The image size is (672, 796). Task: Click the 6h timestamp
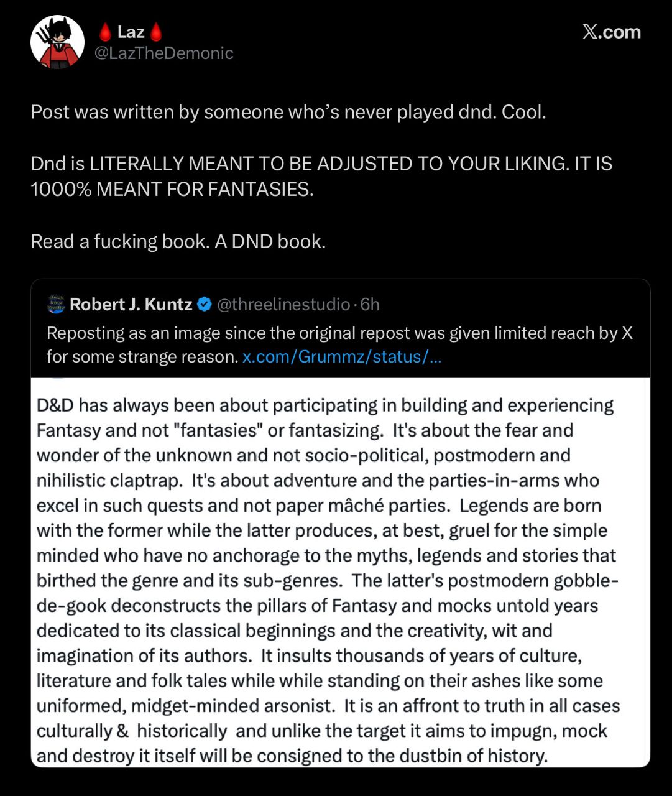tap(370, 305)
